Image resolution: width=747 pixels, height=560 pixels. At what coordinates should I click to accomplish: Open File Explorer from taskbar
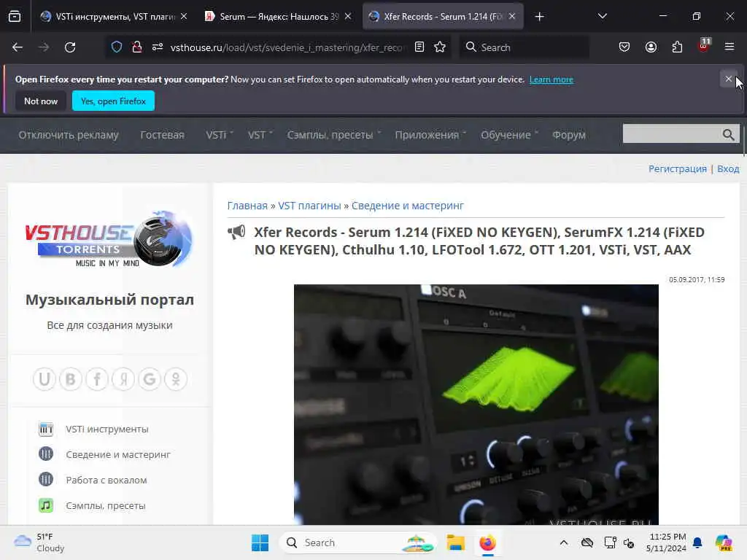click(455, 542)
